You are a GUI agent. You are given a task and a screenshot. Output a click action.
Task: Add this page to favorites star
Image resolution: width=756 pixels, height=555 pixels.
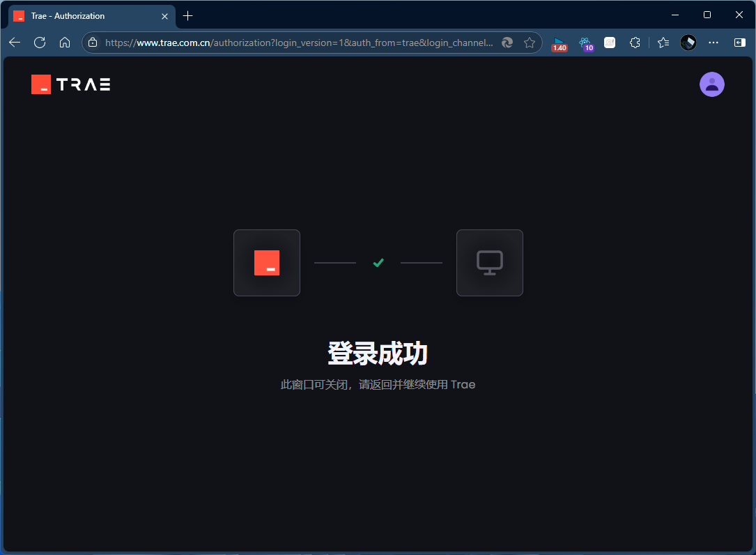click(530, 43)
